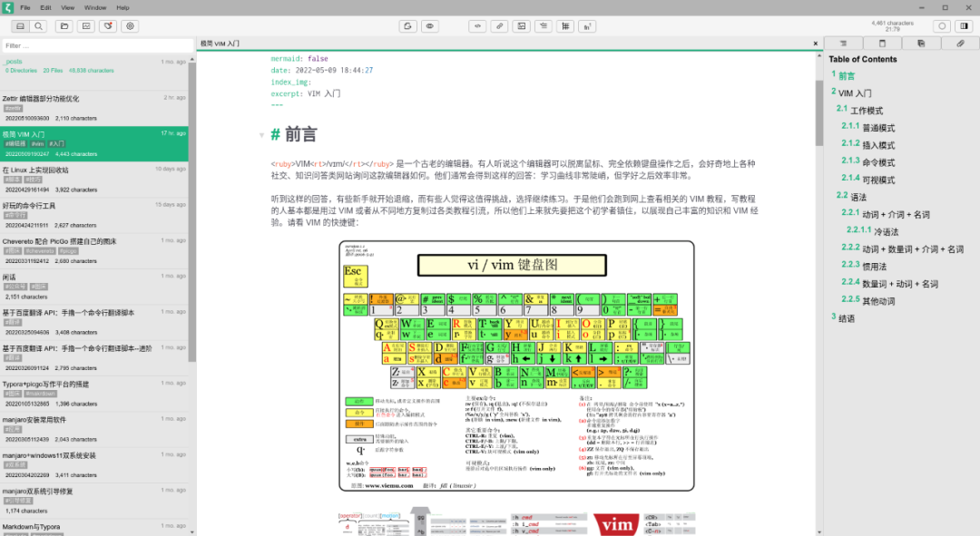The height and width of the screenshot is (536, 980).
Task: Open the Typora+picgo写作平台的搭建 file
Action: click(93, 393)
